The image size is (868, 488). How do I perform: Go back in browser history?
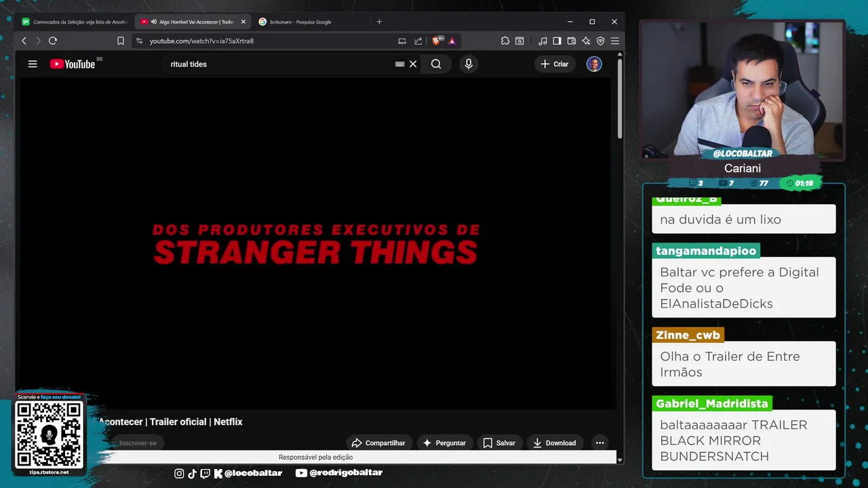(24, 41)
